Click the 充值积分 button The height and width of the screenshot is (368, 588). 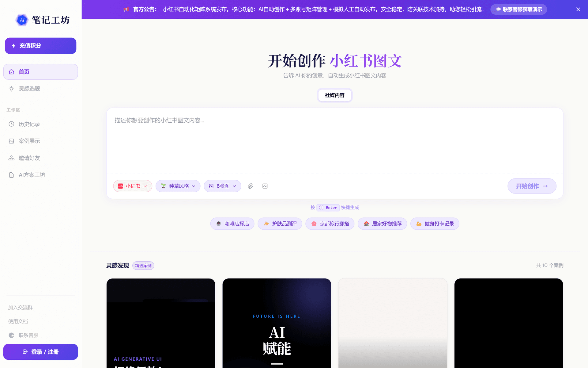pyautogui.click(x=40, y=46)
